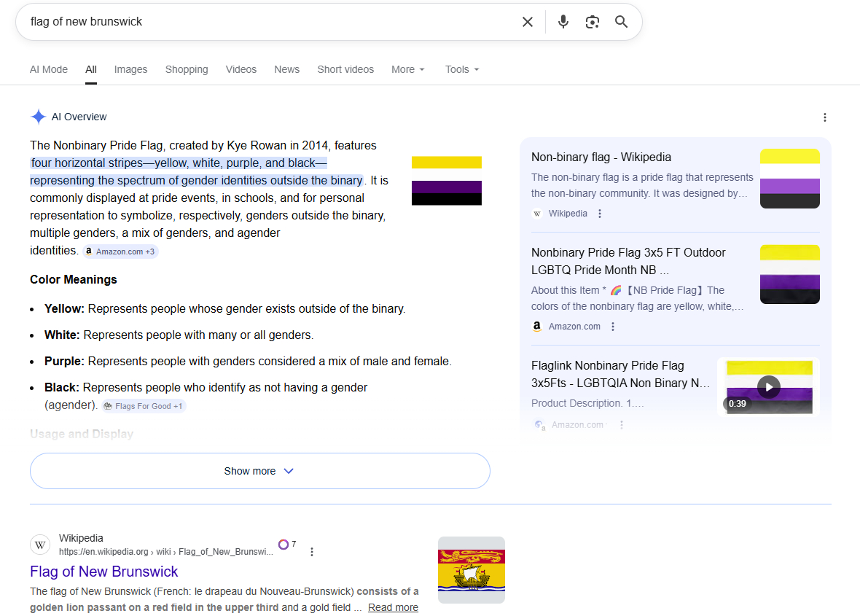The width and height of the screenshot is (860, 616).
Task: Expand AI Overview with Show more
Action: pyautogui.click(x=259, y=471)
